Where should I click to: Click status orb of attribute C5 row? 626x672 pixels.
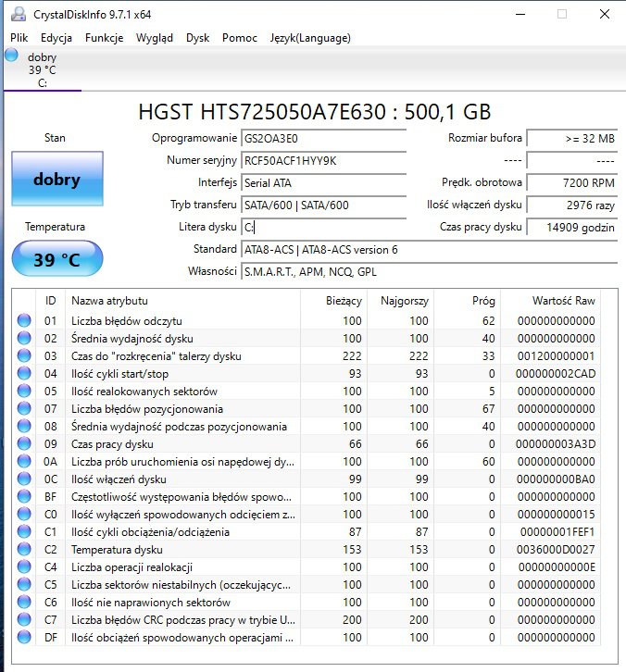pyautogui.click(x=24, y=584)
